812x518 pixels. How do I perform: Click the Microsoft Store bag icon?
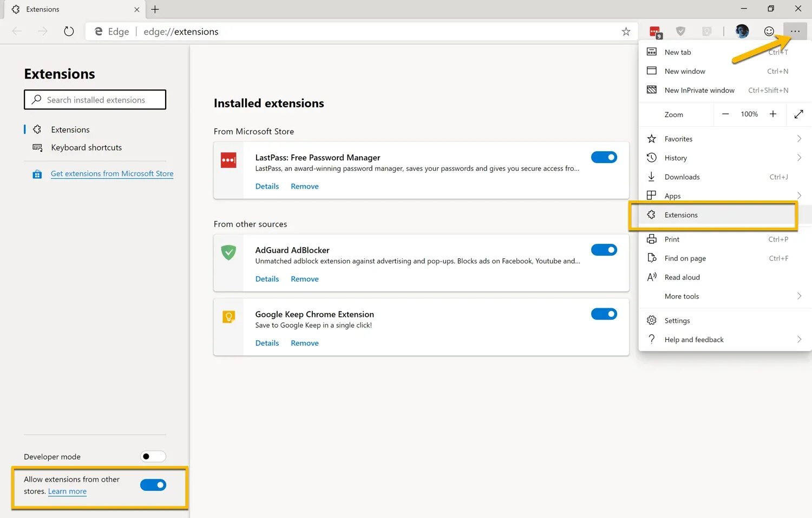37,174
